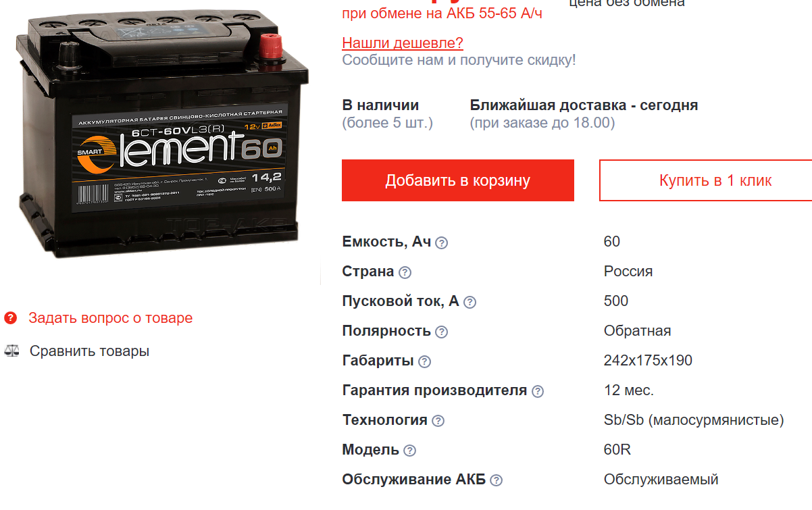
Task: Select Сравнить товары link
Action: click(89, 351)
